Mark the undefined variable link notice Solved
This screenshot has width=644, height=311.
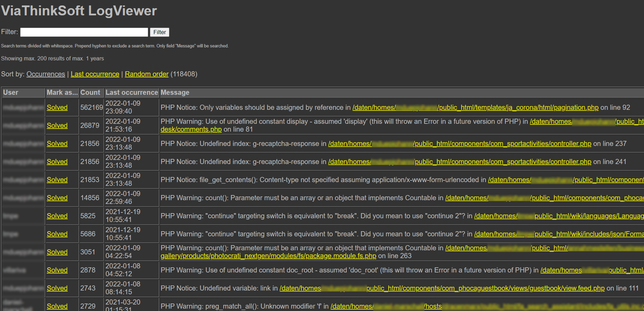coord(57,288)
